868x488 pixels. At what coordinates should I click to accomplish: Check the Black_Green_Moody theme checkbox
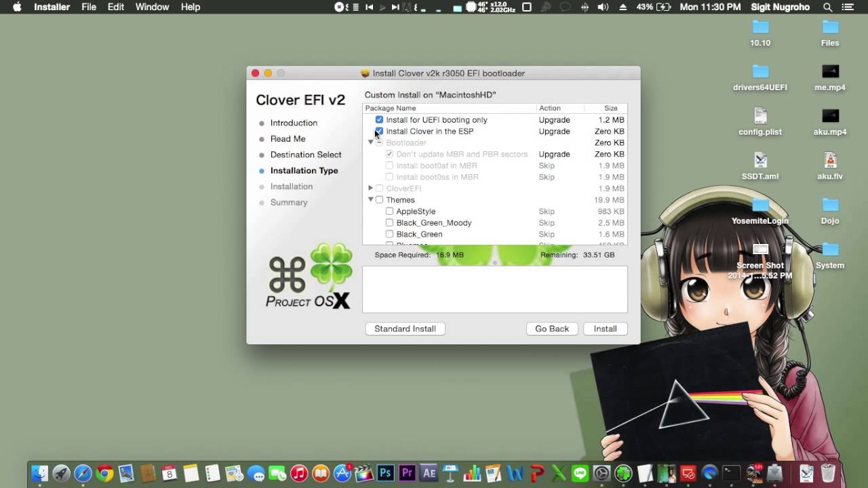pos(389,223)
